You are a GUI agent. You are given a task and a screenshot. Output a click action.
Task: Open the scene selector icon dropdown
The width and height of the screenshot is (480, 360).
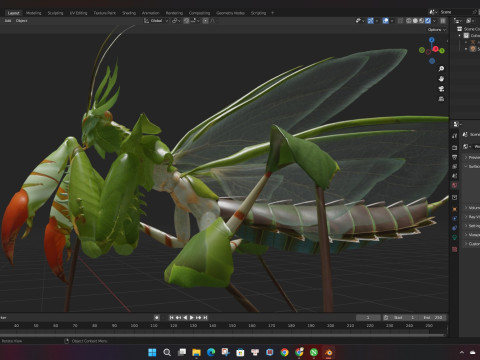[x=433, y=12]
